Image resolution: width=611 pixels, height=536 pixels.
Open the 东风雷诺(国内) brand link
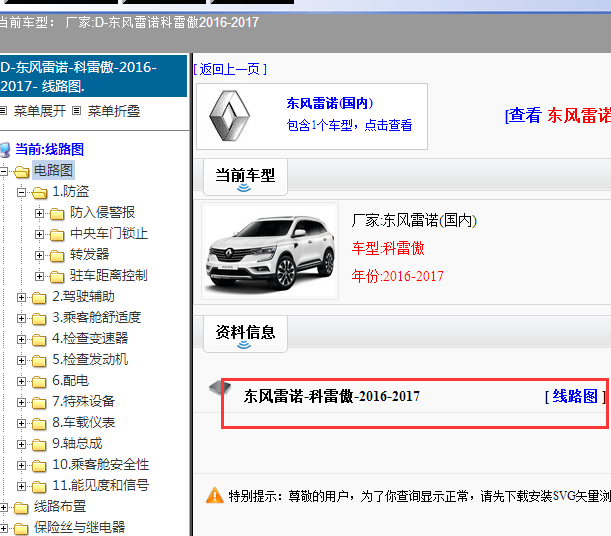(330, 104)
